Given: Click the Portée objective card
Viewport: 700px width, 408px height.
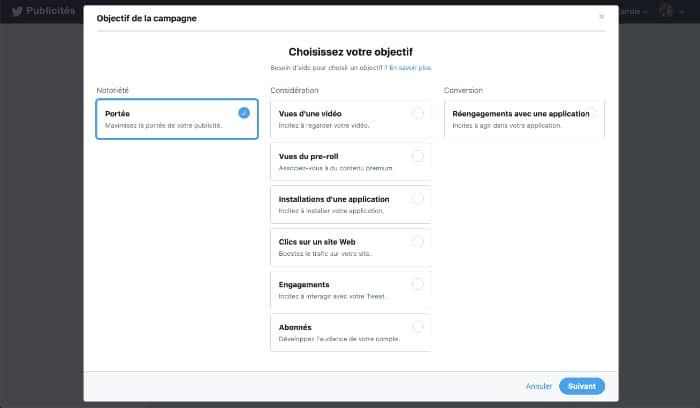Looking at the screenshot, I should [176, 119].
